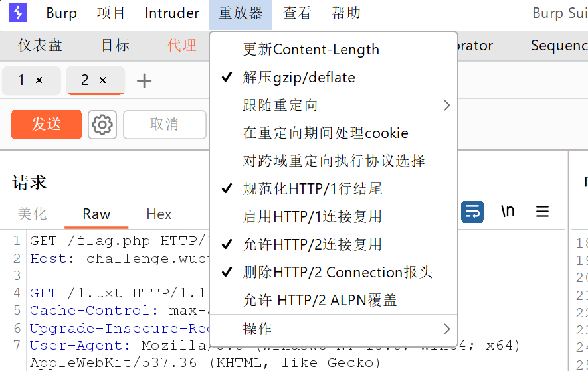Open the Intruder menu

pos(172,13)
